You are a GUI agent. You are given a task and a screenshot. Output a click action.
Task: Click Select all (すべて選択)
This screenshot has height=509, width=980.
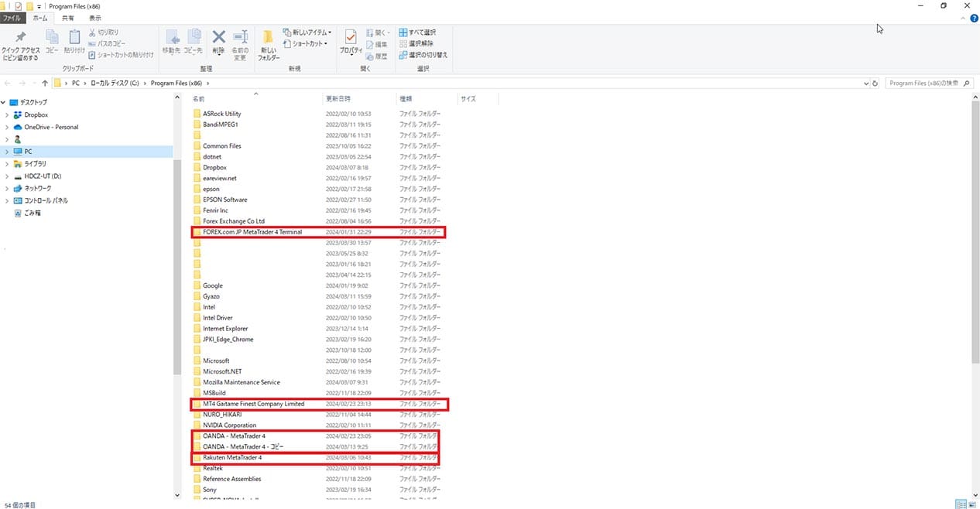(417, 32)
